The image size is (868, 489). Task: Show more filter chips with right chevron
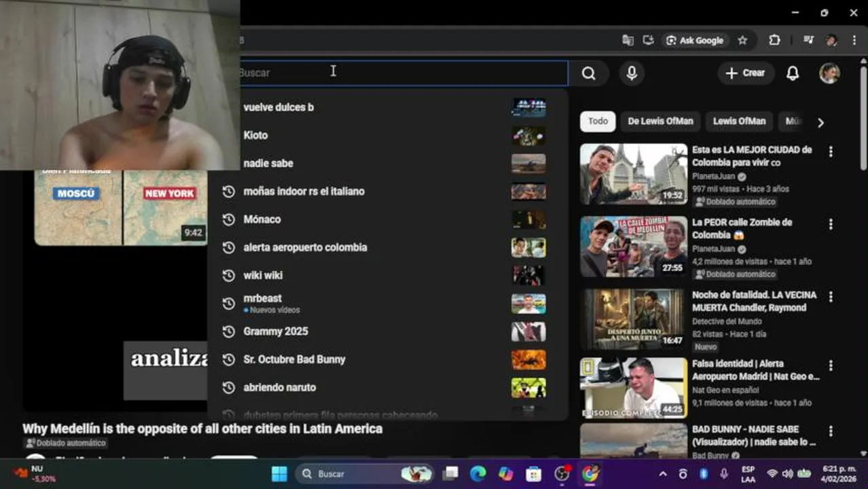[x=820, y=122]
